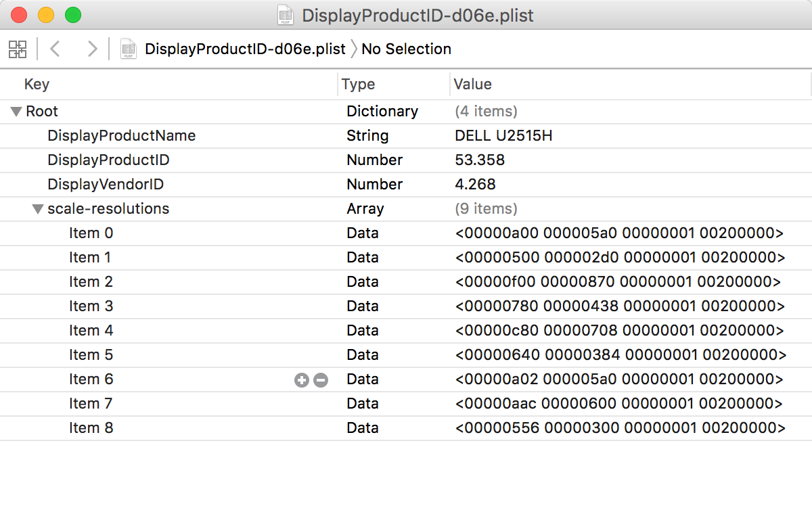The width and height of the screenshot is (812, 506).
Task: Click Item 2 data value 00000f00 00000870
Action: pos(618,282)
